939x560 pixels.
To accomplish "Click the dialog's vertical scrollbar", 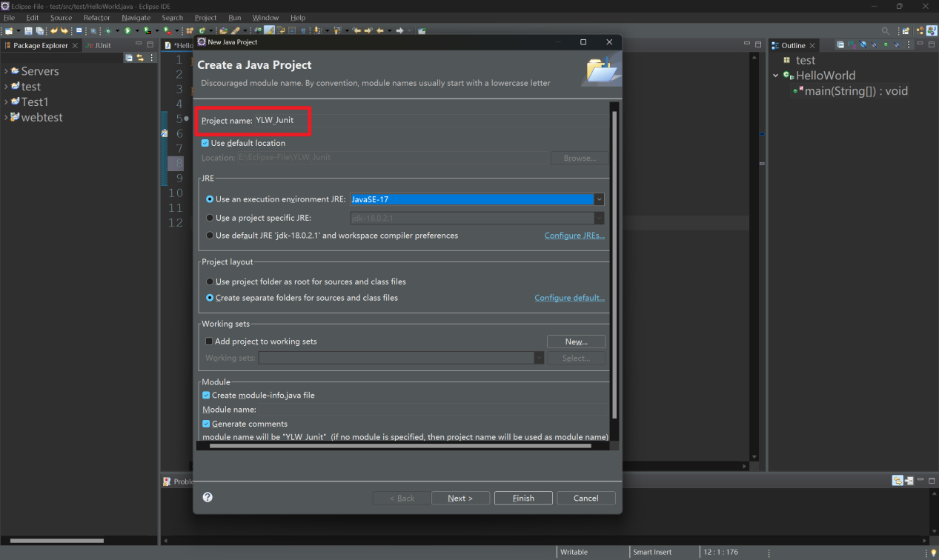I will pyautogui.click(x=614, y=264).
